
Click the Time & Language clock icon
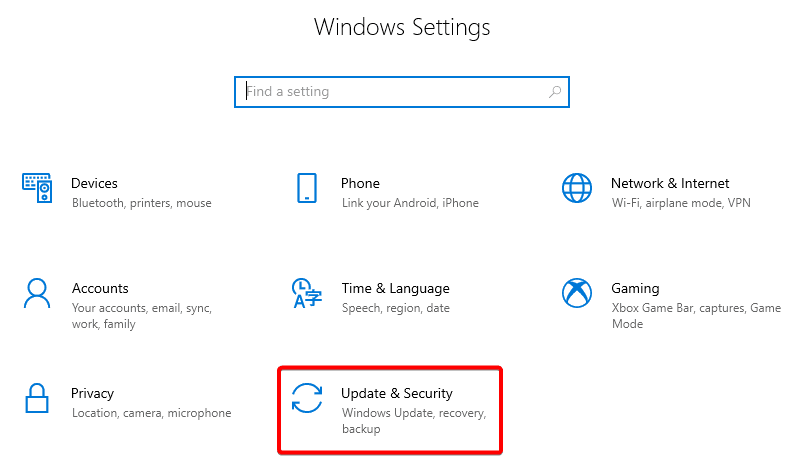[x=306, y=293]
